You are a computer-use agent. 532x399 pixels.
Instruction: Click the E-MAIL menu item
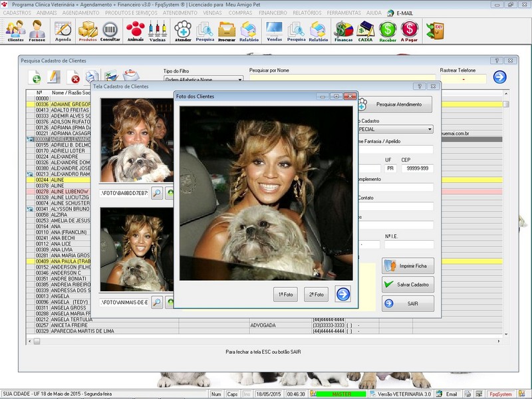(x=400, y=13)
